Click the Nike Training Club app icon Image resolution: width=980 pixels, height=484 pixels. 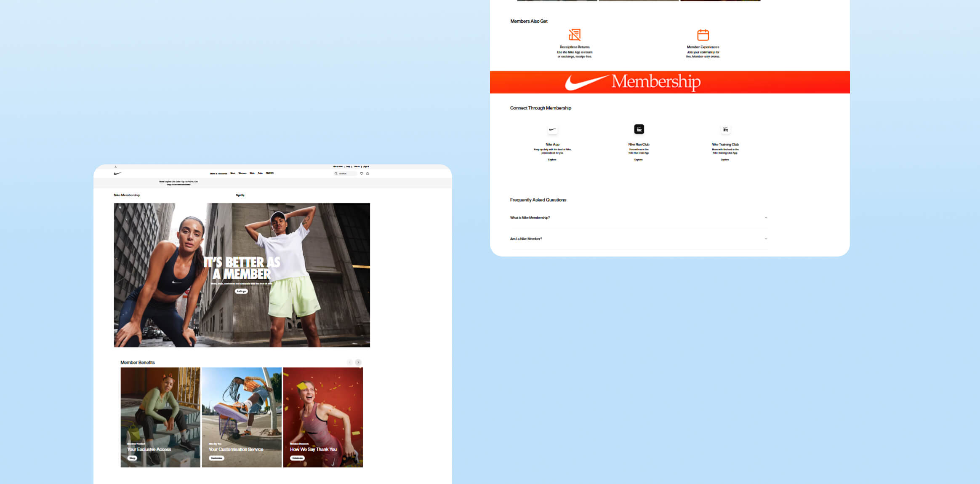click(725, 129)
